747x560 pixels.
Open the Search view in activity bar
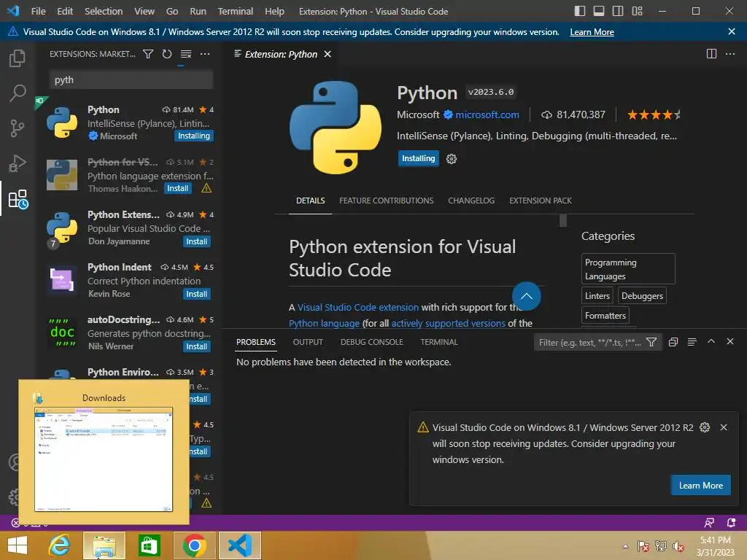(x=18, y=93)
